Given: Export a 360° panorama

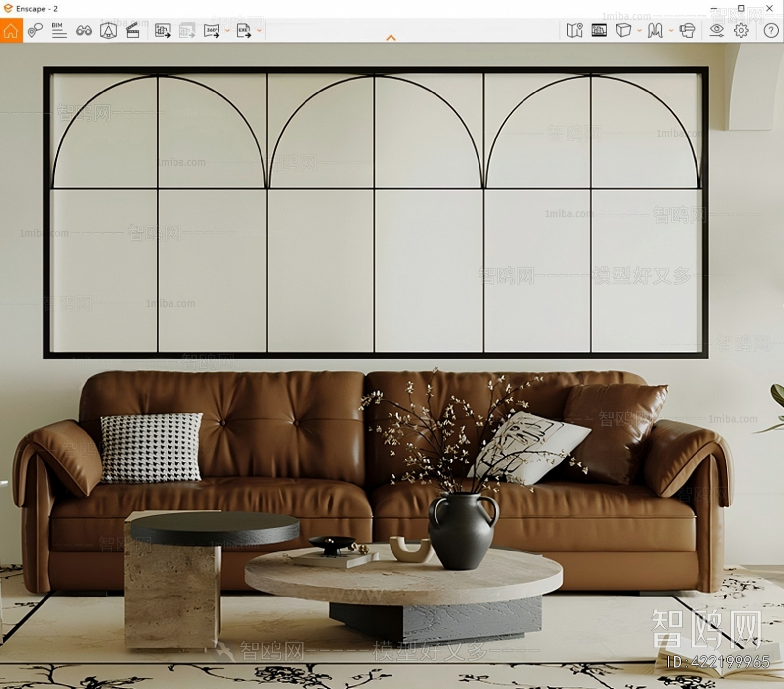Looking at the screenshot, I should pos(212,30).
